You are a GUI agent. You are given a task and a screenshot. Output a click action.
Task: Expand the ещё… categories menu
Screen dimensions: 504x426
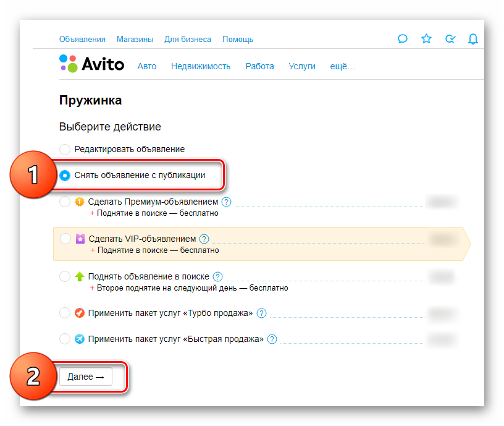click(x=342, y=66)
